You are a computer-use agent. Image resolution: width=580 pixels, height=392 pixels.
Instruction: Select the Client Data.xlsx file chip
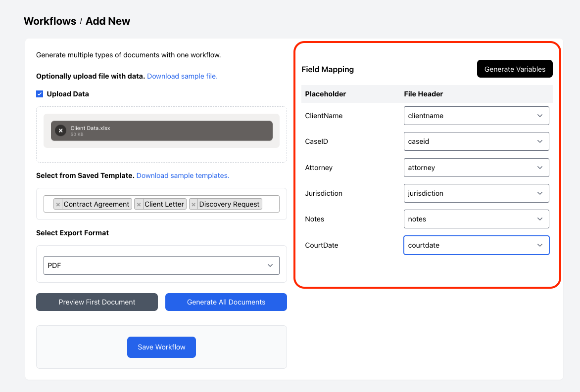(163, 131)
